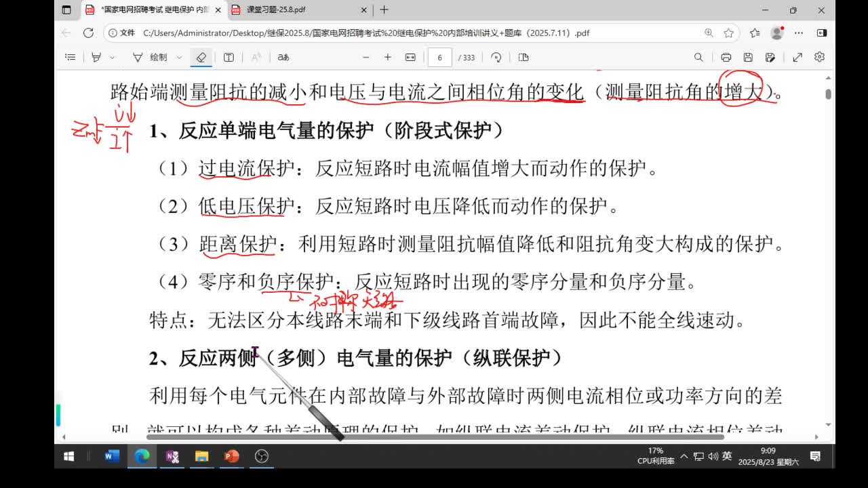This screenshot has width=868, height=488.
Task: Toggle fit to width view
Action: [x=410, y=58]
